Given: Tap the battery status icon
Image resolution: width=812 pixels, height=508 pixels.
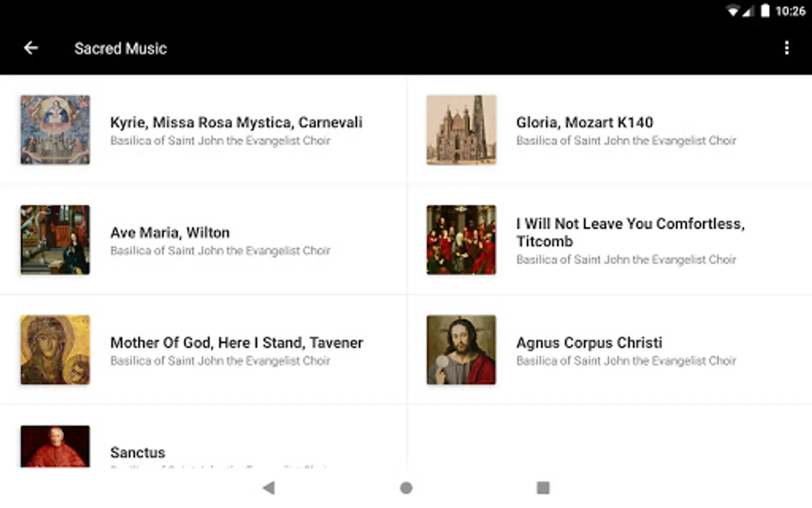Looking at the screenshot, I should coord(765,11).
